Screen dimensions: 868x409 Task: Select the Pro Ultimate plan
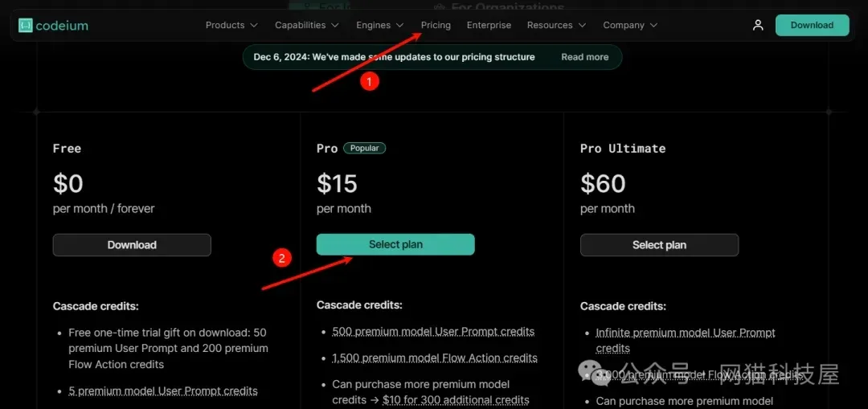click(659, 244)
